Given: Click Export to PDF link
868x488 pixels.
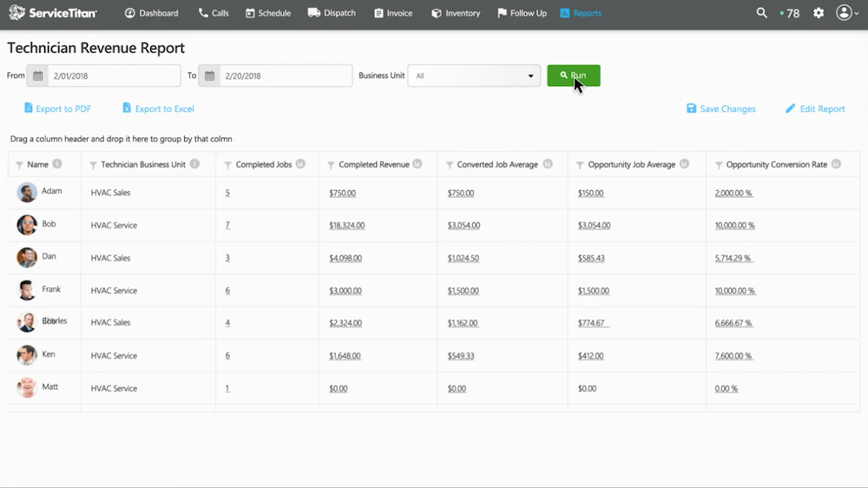Looking at the screenshot, I should click(x=57, y=109).
